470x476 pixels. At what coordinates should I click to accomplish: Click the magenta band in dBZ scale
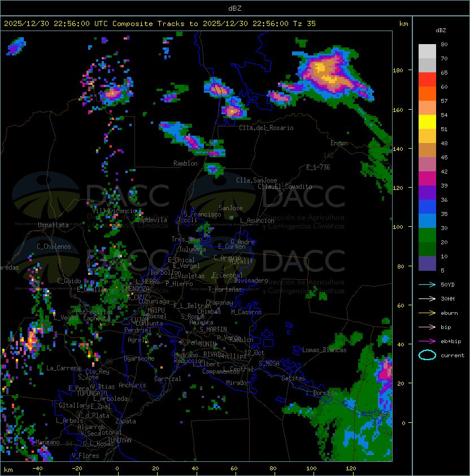[x=427, y=179]
